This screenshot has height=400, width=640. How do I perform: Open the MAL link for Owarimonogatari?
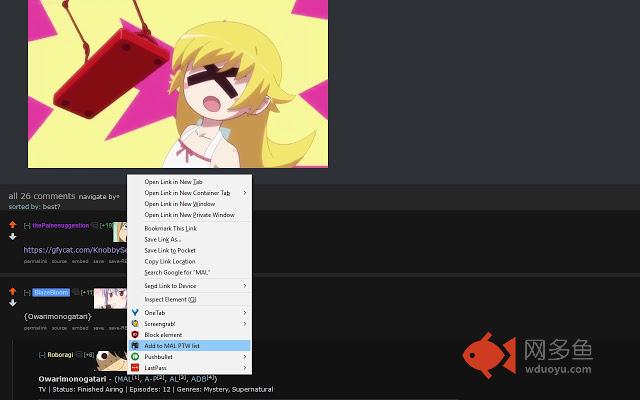coord(127,379)
